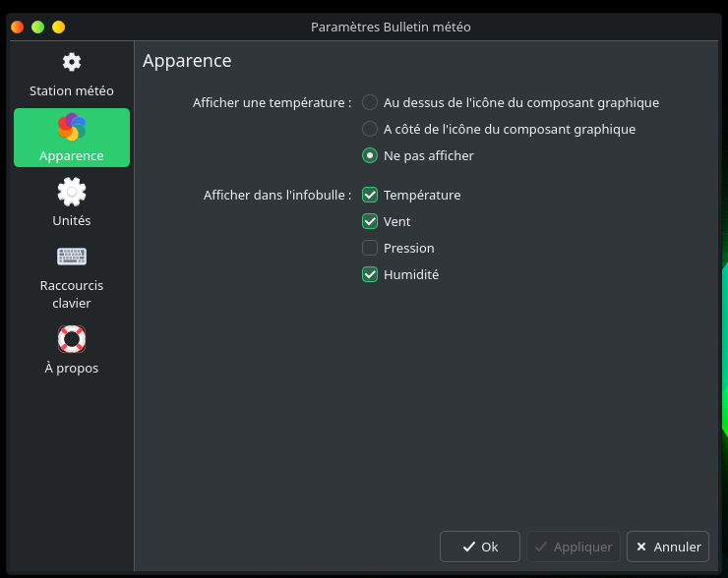Toggle the Vent checkbox off
Image resolution: width=728 pixels, height=578 pixels.
click(370, 221)
